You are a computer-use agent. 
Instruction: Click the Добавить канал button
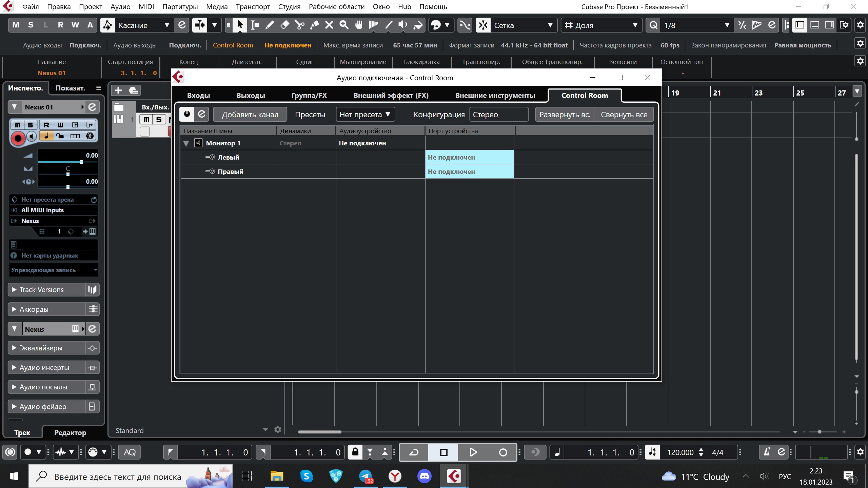[x=250, y=115]
